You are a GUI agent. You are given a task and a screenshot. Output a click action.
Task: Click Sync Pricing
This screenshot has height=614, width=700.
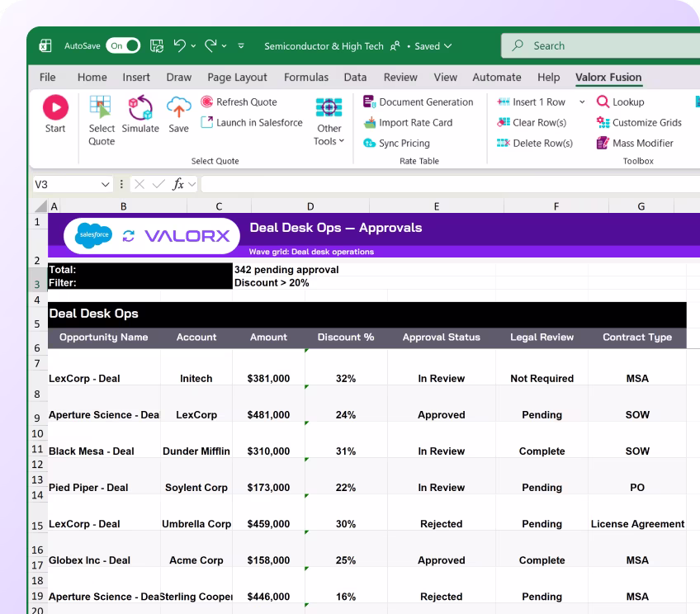(396, 143)
